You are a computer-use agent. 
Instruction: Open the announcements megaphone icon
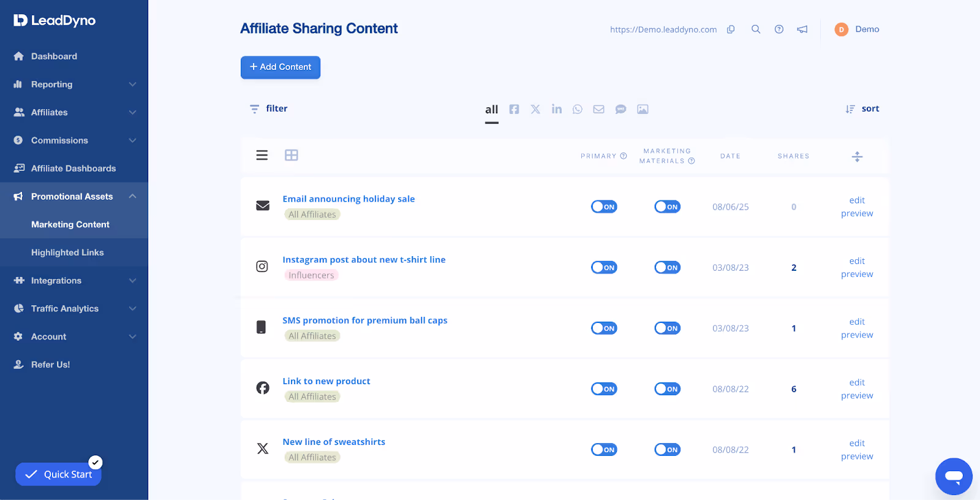[802, 29]
